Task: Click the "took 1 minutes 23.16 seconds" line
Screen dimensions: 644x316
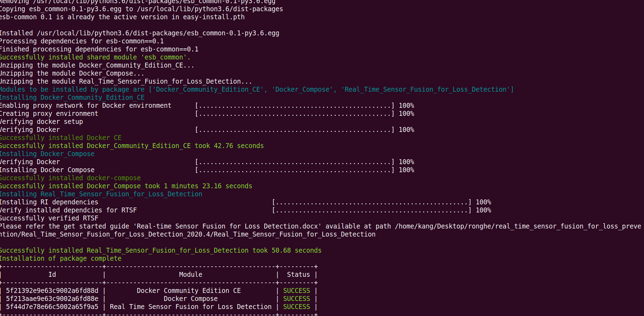Action: click(x=126, y=186)
